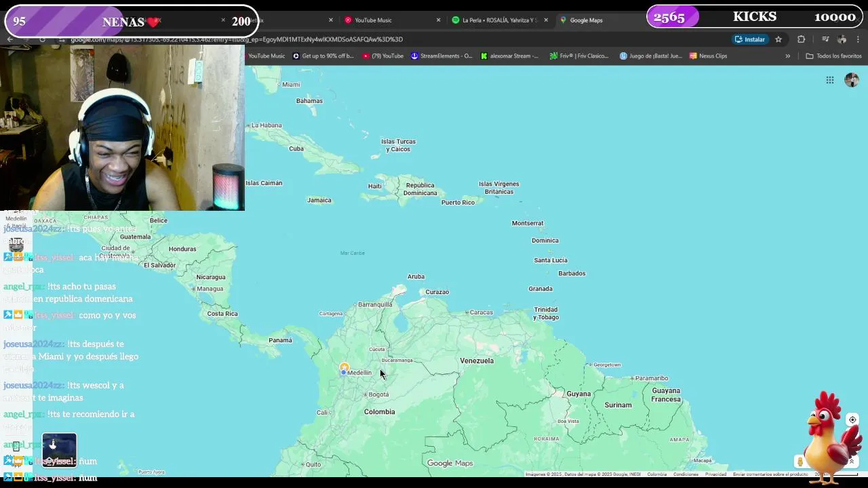Image resolution: width=868 pixels, height=488 pixels.
Task: Select the La Habana city label
Action: point(267,125)
